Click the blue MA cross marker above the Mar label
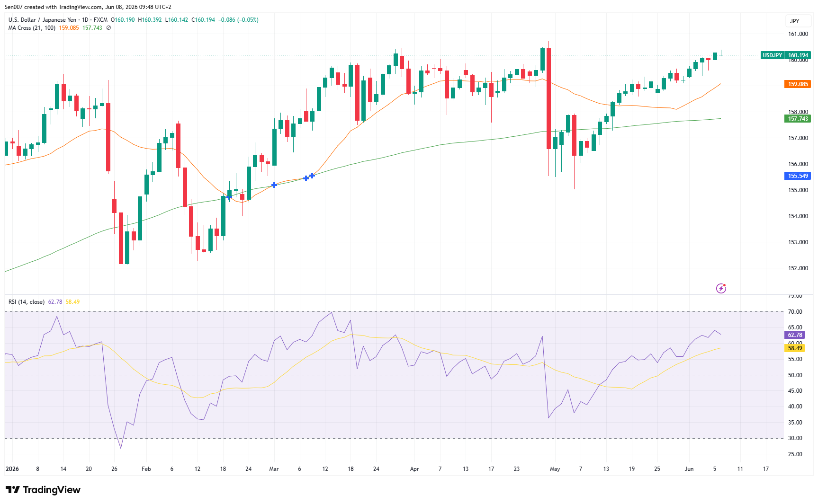Image resolution: width=818 pixels, height=504 pixels. 274,185
